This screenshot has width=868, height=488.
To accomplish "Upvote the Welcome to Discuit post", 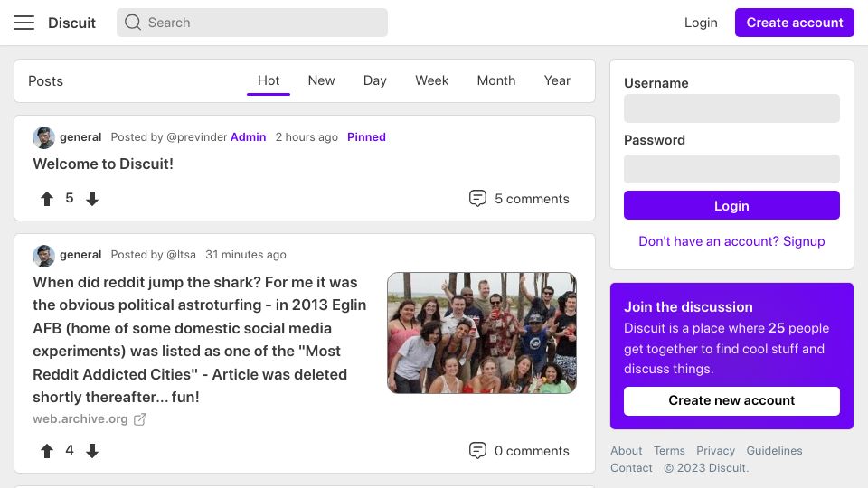I will click(x=47, y=199).
